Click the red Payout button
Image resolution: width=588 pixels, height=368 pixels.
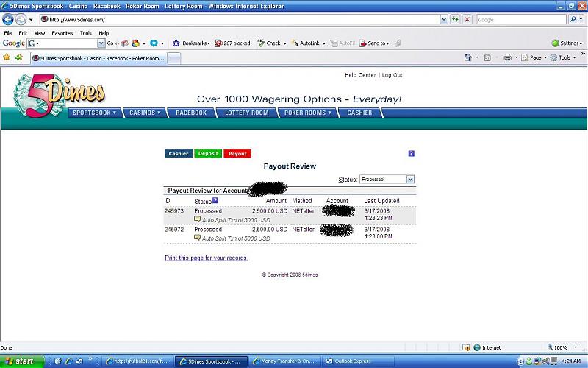coord(237,154)
